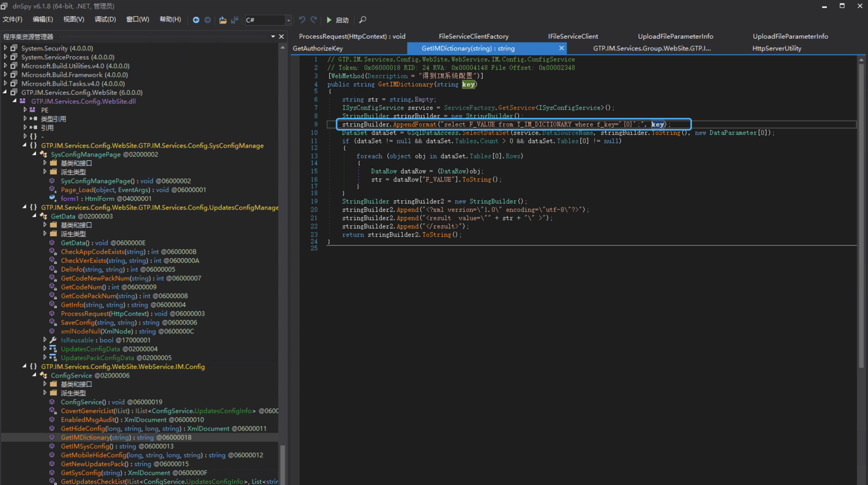Redo with the toolbar redo arrow

(x=314, y=20)
